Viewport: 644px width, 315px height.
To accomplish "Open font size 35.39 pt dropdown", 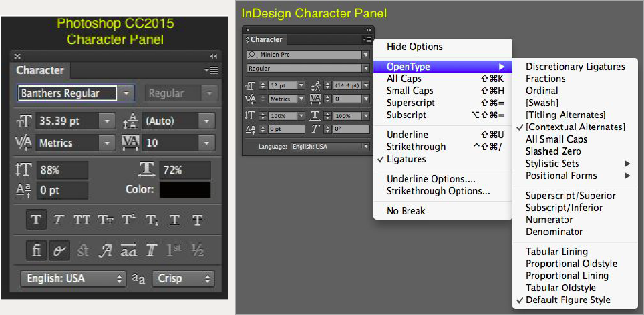I will click(x=107, y=121).
